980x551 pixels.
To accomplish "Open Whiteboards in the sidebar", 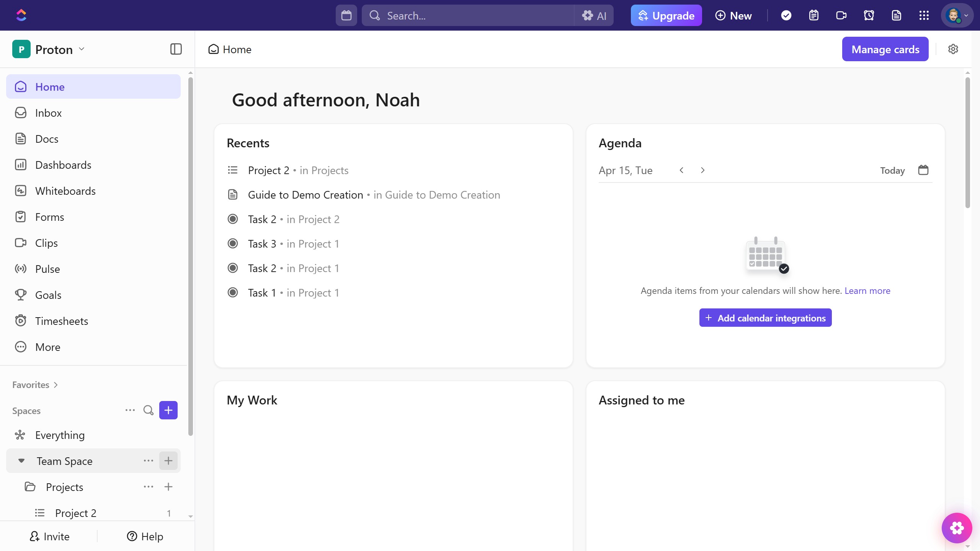I will (65, 191).
